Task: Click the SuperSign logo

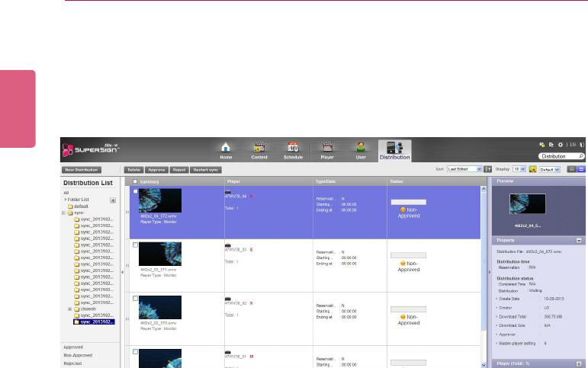Action: pos(91,149)
